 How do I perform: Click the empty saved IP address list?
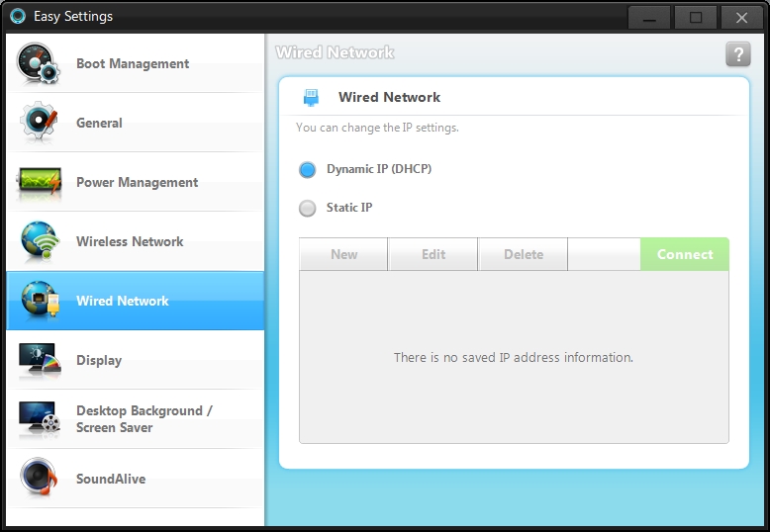[513, 357]
